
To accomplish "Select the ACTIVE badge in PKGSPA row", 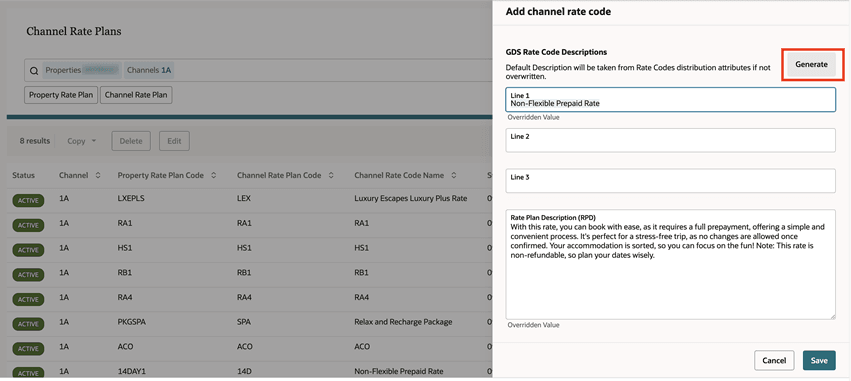I will 28,323.
